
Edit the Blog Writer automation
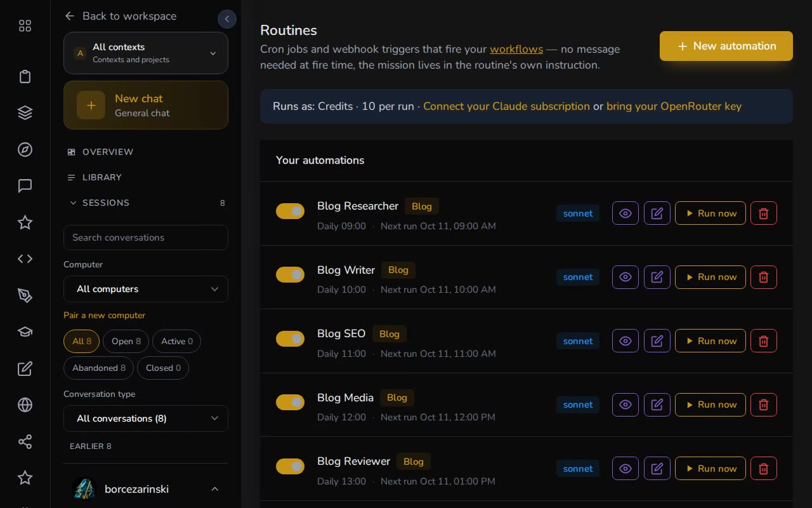(657, 277)
